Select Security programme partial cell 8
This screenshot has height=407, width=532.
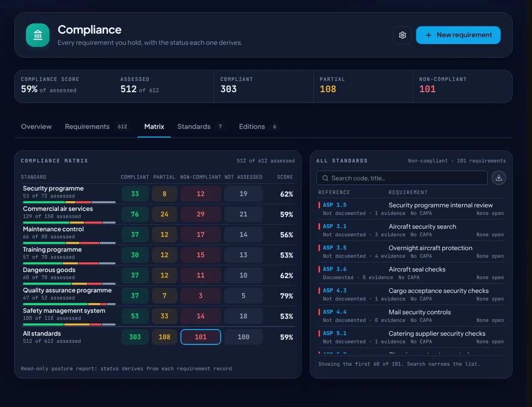click(164, 194)
